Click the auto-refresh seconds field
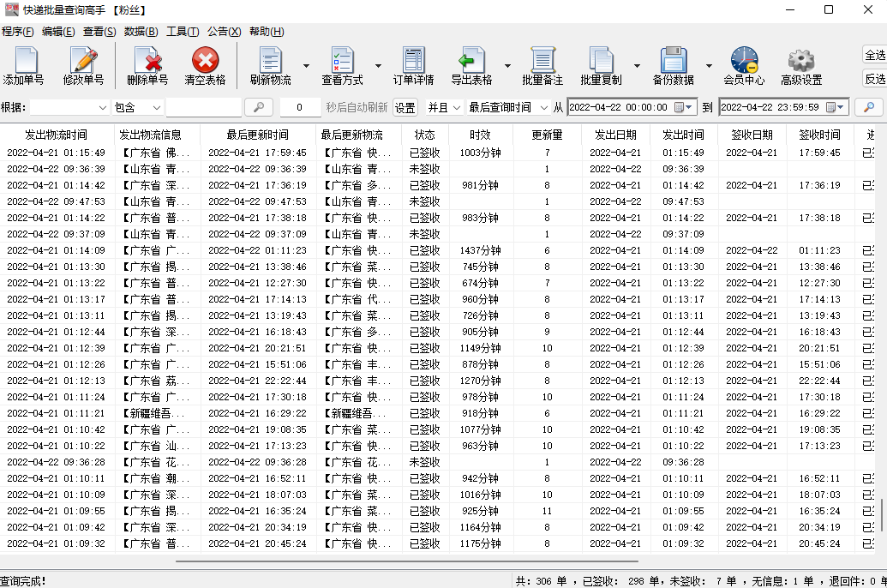The image size is (887, 588). coord(301,107)
